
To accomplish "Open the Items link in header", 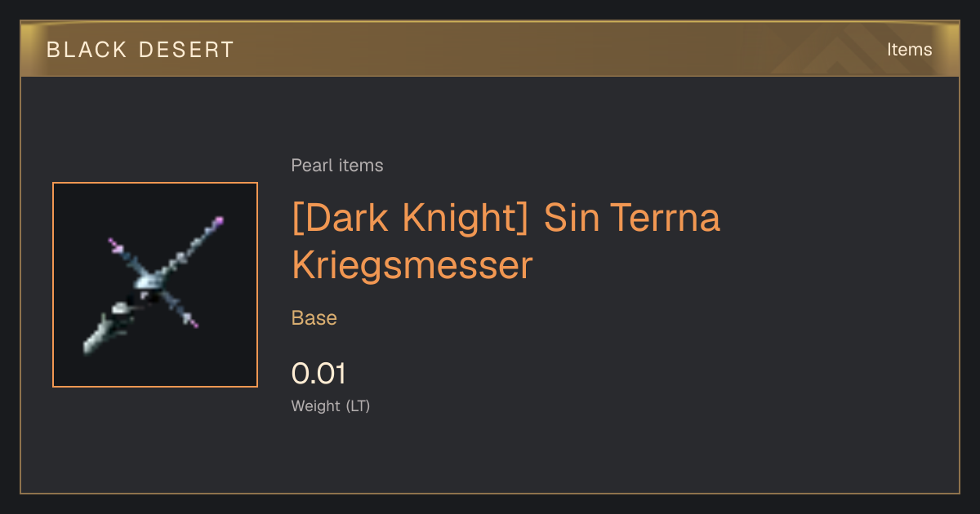I will tap(909, 49).
